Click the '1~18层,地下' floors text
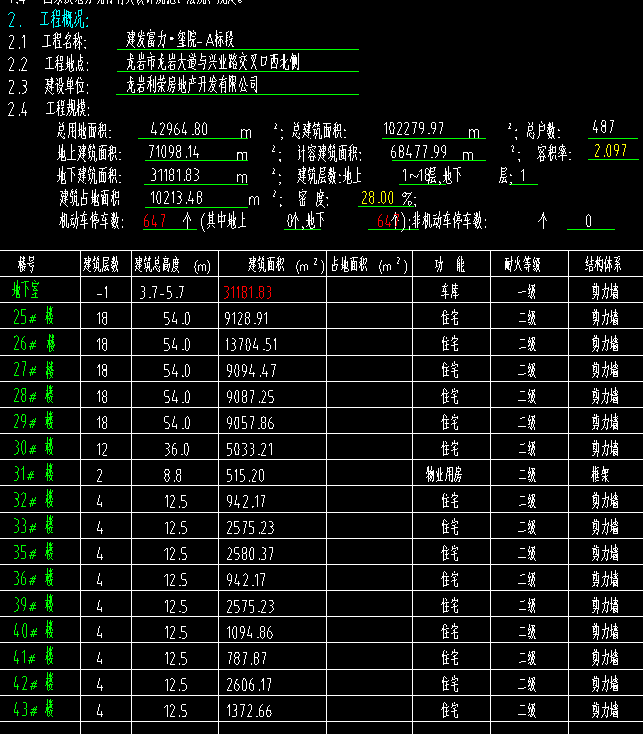Screen dimensions: 643x734 coord(431,176)
